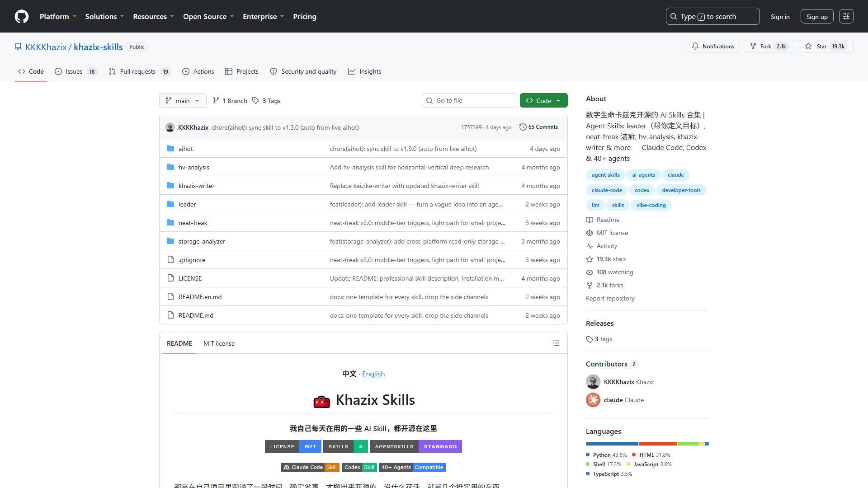Click the Activity pulse icon
Screen dimensions: 868x488
pos(590,246)
